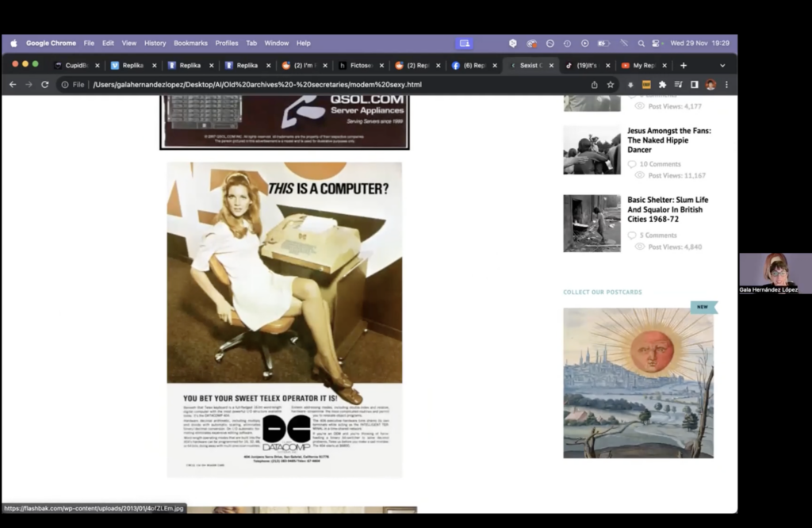Image resolution: width=812 pixels, height=528 pixels.
Task: Click the yellow extension icon in the toolbar
Action: pos(646,84)
